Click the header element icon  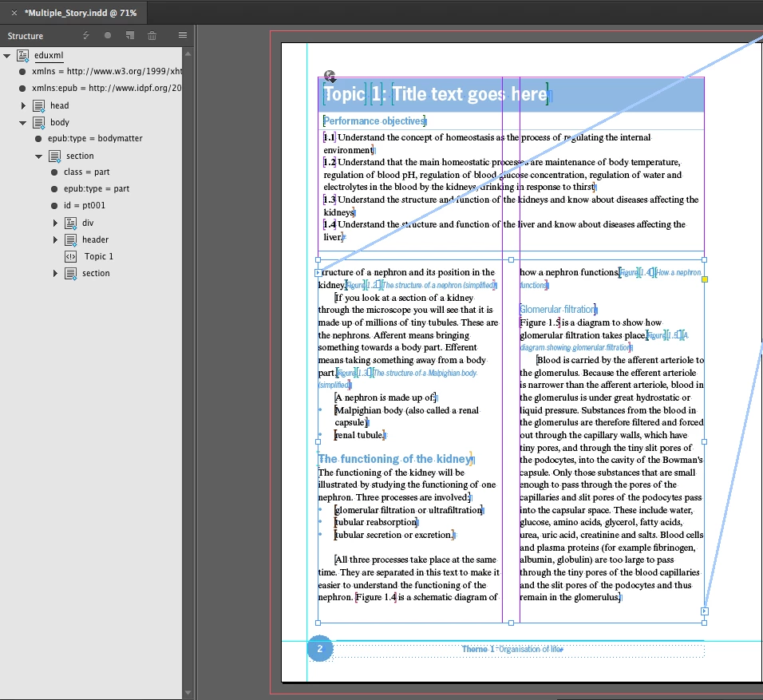[70, 239]
